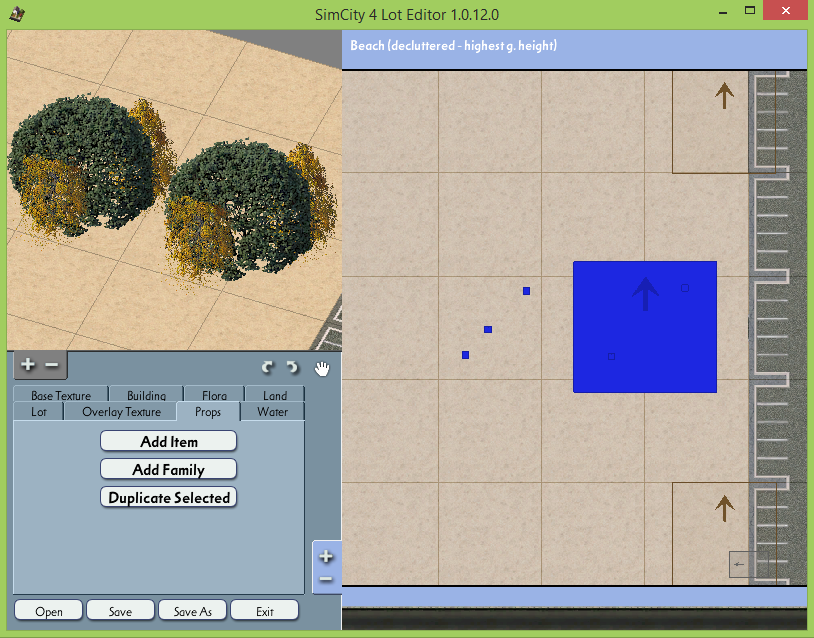Open the Building tab
The height and width of the screenshot is (638, 814).
click(x=146, y=395)
